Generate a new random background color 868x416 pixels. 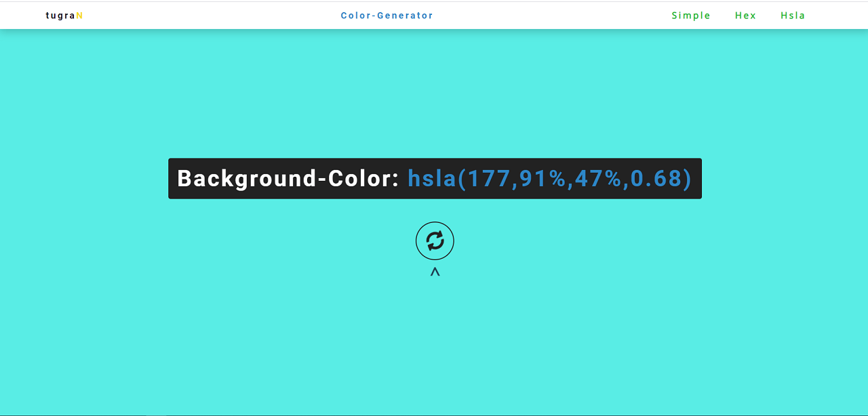[435, 241]
